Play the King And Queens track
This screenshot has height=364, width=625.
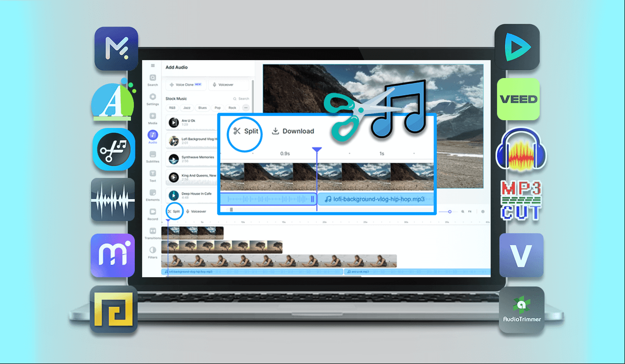pos(174,177)
